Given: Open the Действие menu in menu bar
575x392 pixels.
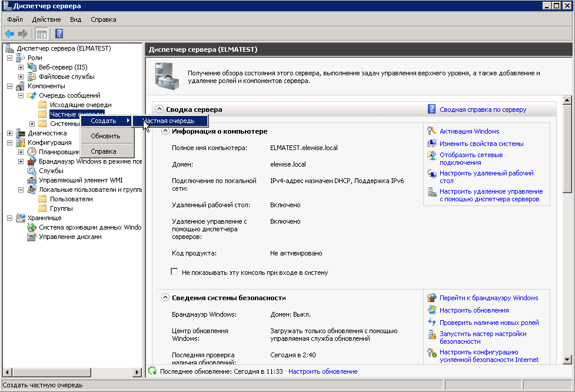Looking at the screenshot, I should click(x=46, y=19).
